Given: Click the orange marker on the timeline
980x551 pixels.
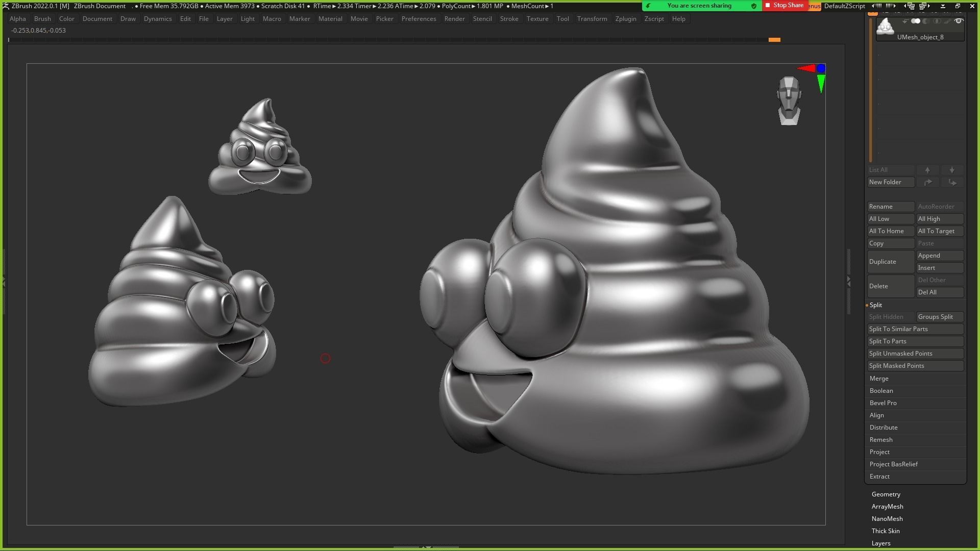Looking at the screenshot, I should click(x=774, y=39).
